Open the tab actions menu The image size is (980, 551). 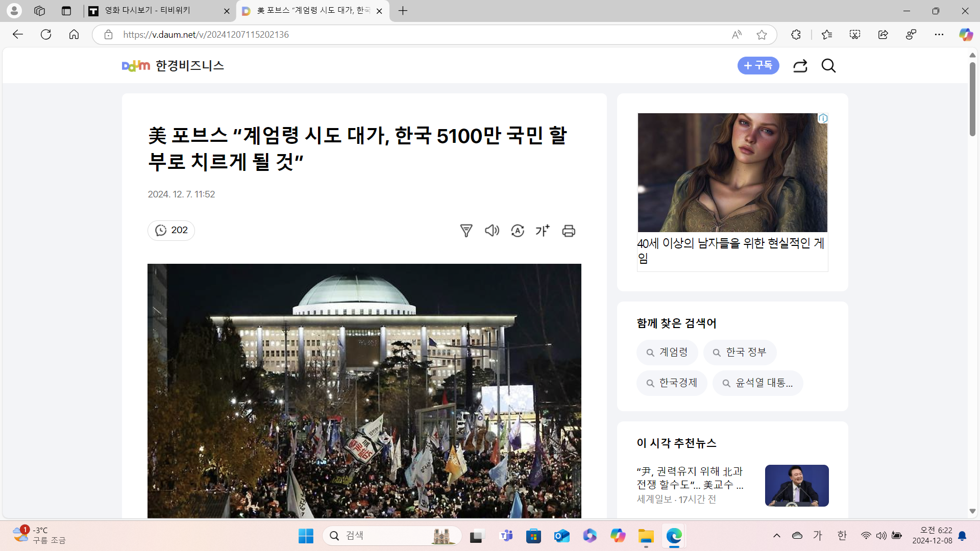pos(66,11)
